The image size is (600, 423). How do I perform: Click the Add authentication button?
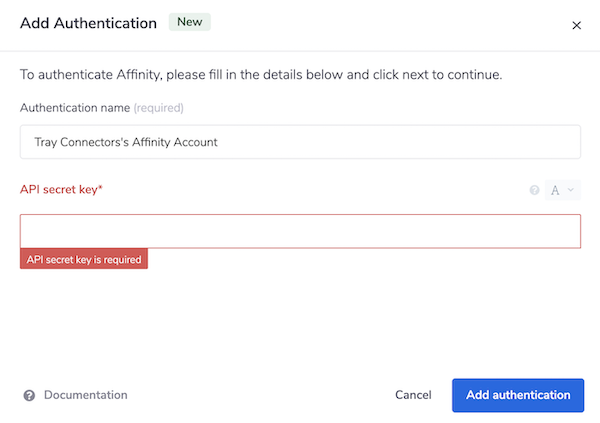pos(517,395)
